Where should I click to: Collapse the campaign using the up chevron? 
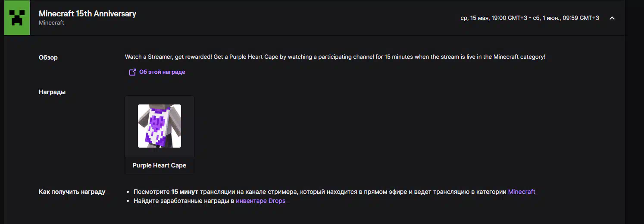pos(612,18)
